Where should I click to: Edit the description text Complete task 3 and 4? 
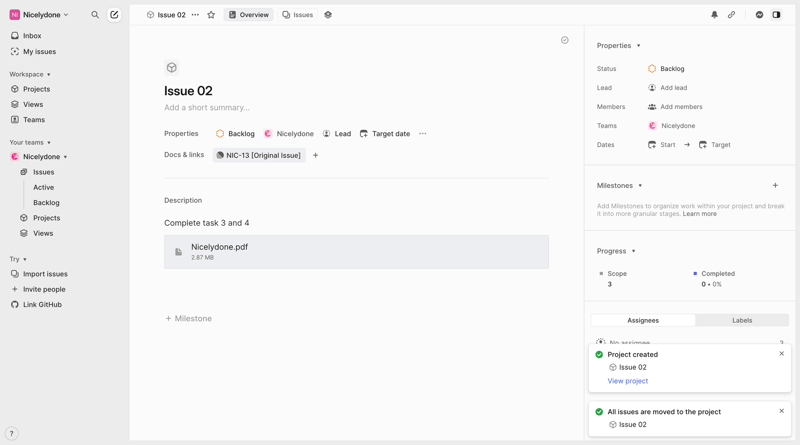pos(207,223)
